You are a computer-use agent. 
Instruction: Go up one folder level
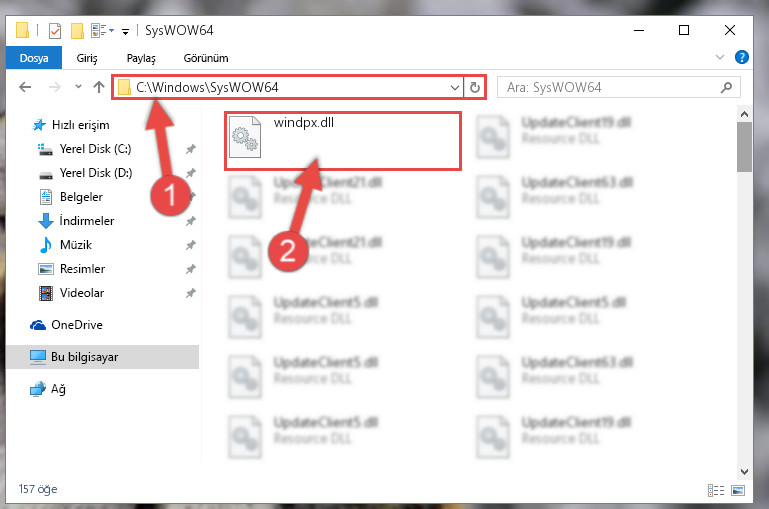coord(99,87)
